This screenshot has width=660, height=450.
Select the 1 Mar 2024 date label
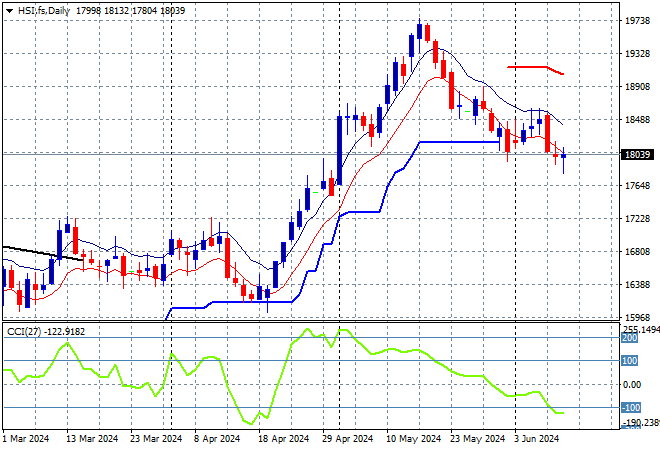[x=28, y=439]
